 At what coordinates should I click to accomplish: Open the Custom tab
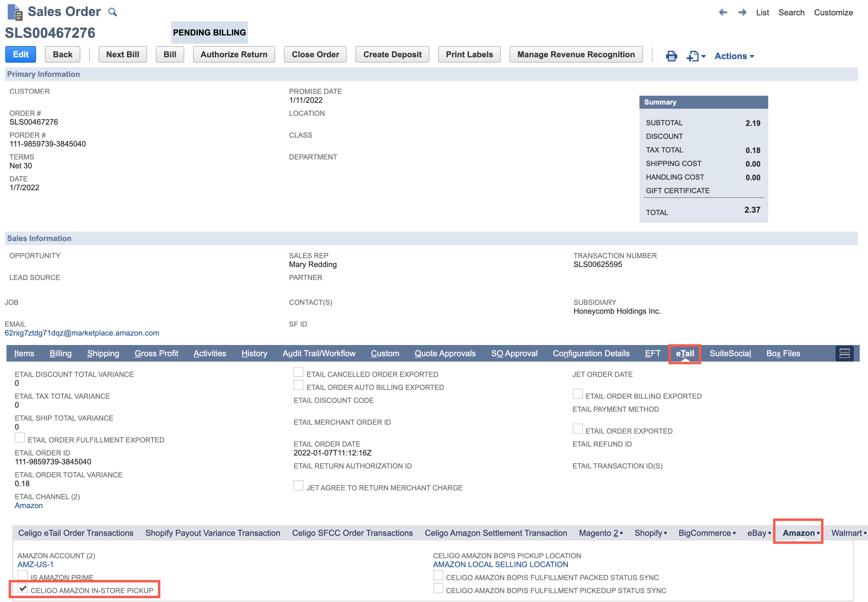(385, 353)
